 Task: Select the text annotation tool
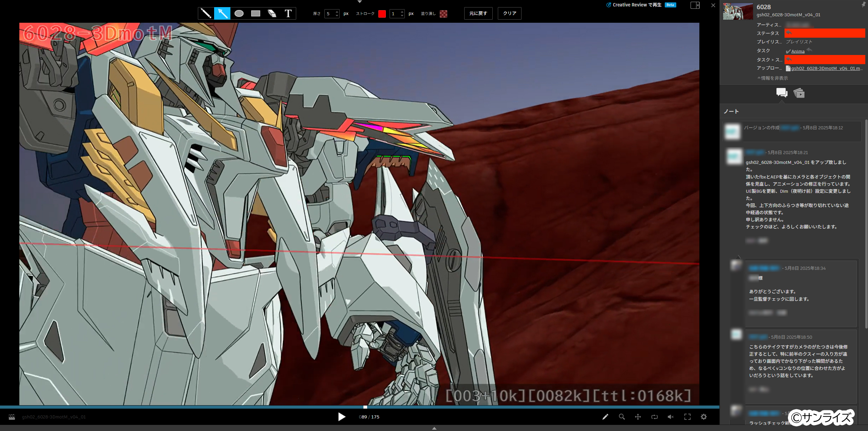click(288, 14)
